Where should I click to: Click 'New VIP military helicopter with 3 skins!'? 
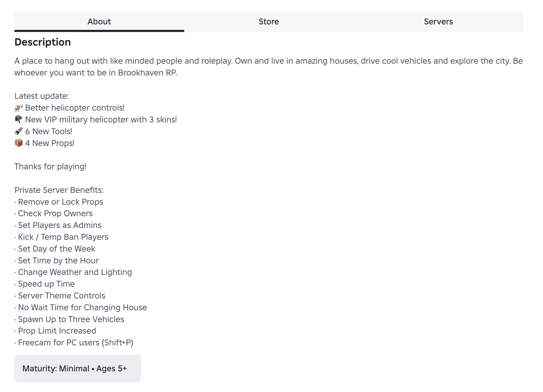(101, 120)
